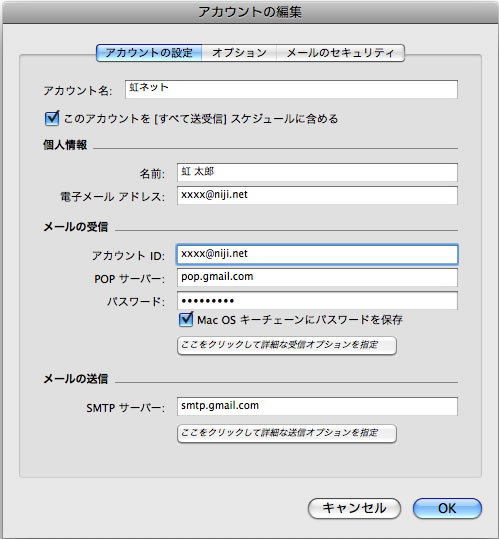This screenshot has width=499, height=539.
Task: Uncheck Mac OS キーチェーン password save checkbox
Action: [186, 319]
